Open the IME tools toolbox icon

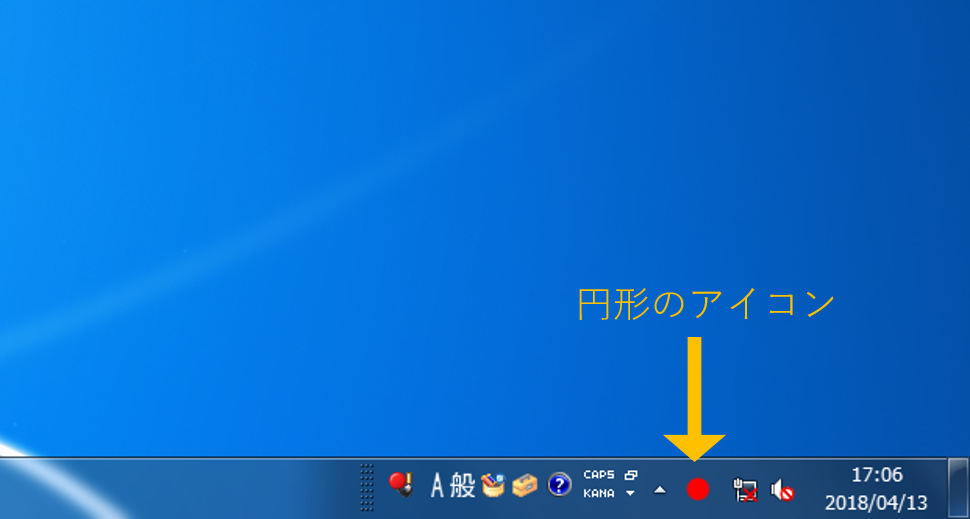pos(525,485)
